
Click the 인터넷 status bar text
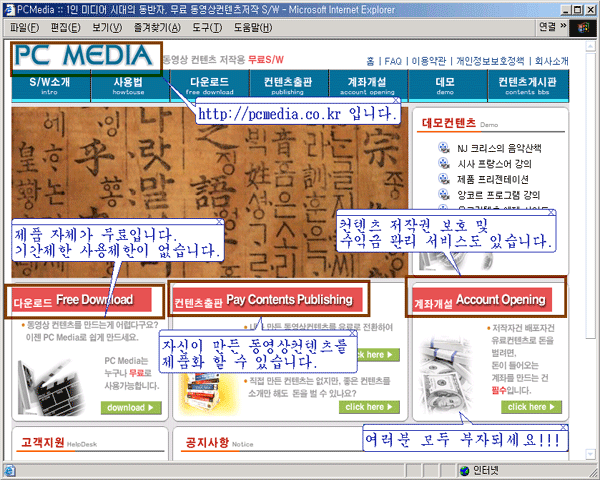486,470
